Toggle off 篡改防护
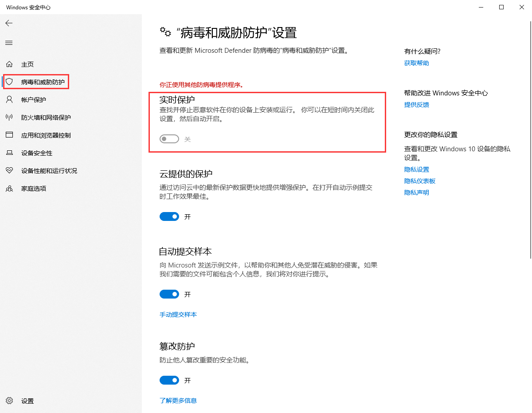The image size is (532, 413). 169,380
